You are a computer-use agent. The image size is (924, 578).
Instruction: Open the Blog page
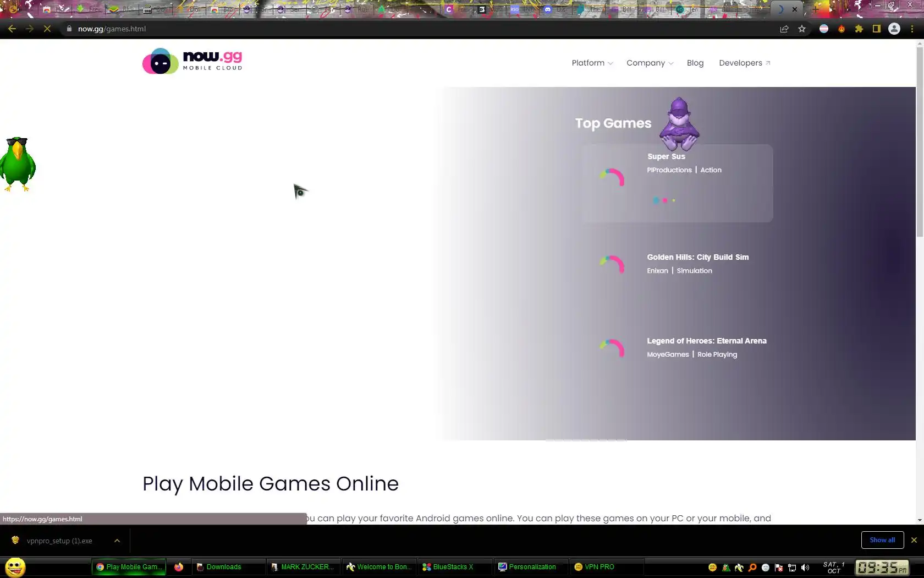tap(695, 63)
